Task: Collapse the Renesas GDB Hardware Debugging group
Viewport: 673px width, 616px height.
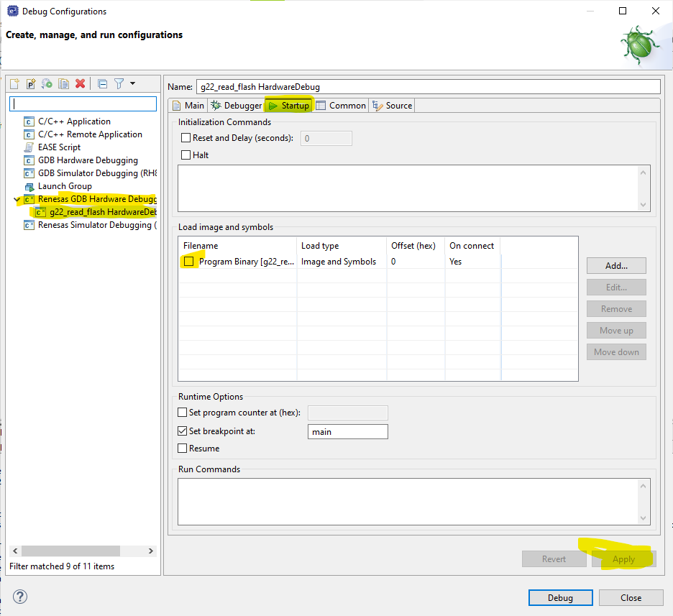Action: (x=16, y=198)
